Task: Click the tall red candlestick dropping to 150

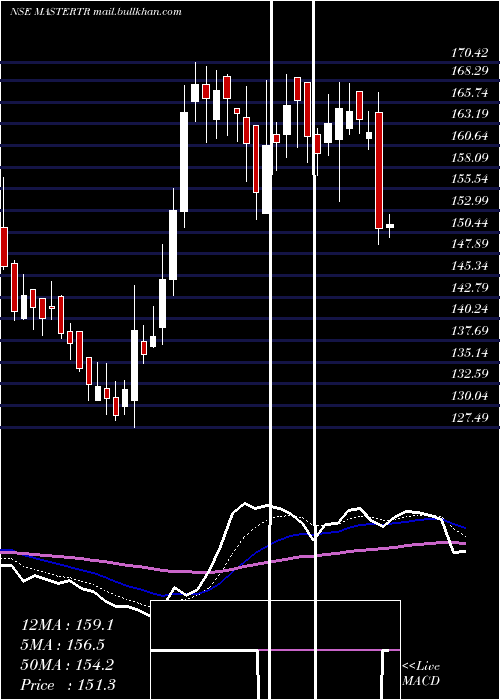Action: 379,170
